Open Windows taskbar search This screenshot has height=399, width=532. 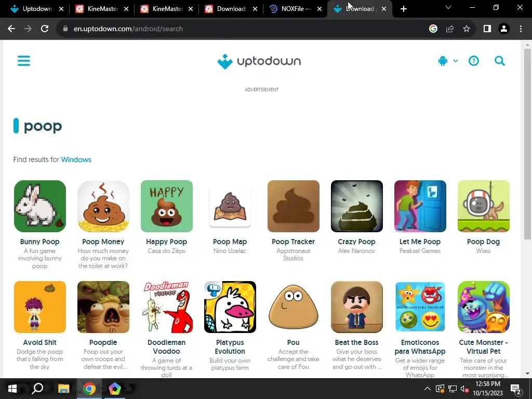pos(37,389)
